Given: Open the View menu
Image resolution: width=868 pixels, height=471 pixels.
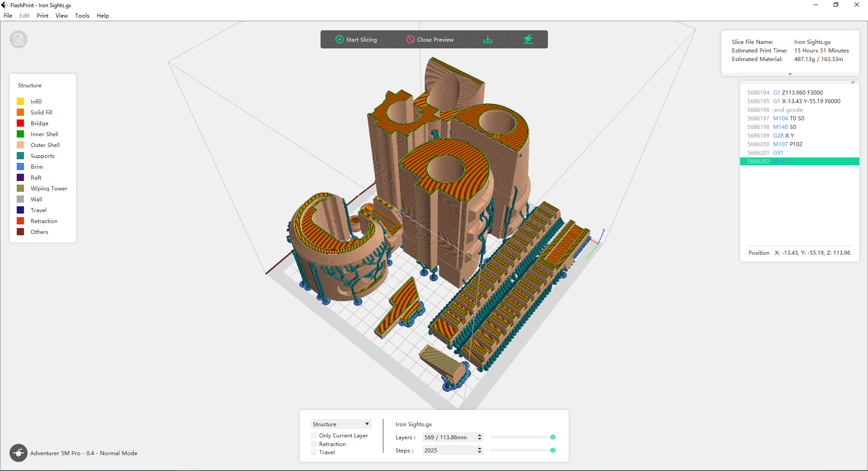Looking at the screenshot, I should [61, 16].
